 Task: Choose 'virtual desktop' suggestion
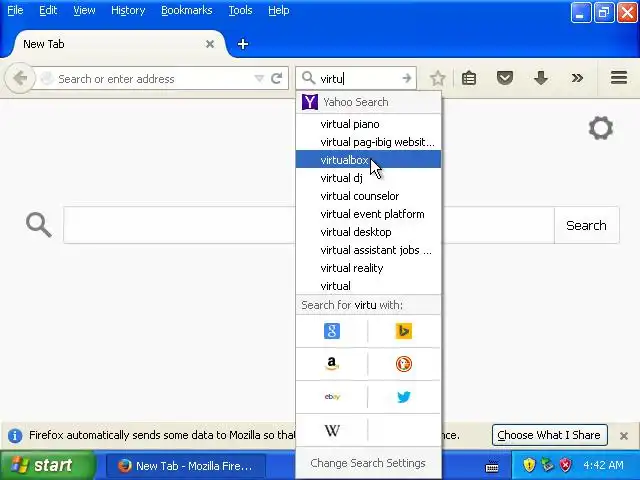pyautogui.click(x=368, y=232)
